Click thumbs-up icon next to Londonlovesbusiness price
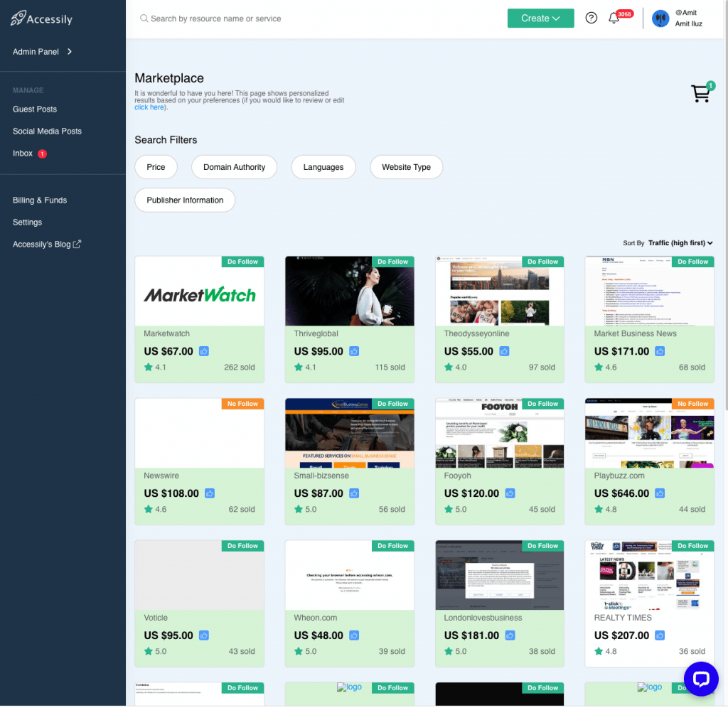The image size is (728, 708). (x=510, y=635)
